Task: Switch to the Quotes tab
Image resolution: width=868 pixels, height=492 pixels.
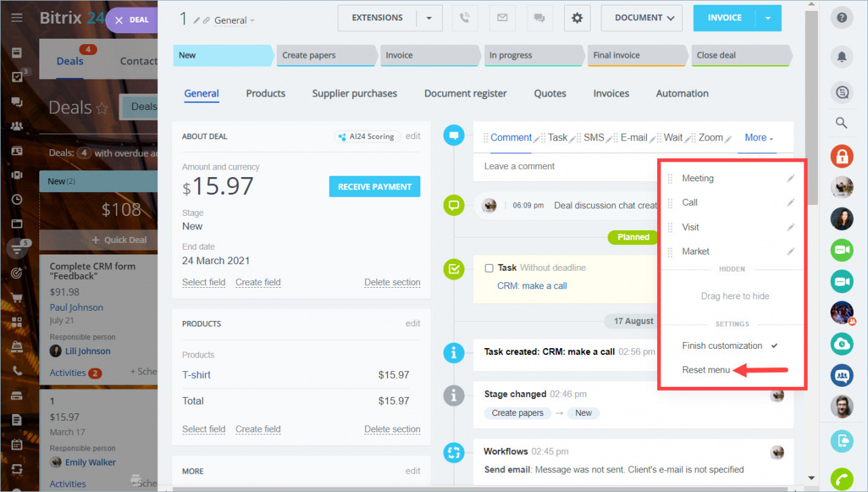Action: pos(550,94)
